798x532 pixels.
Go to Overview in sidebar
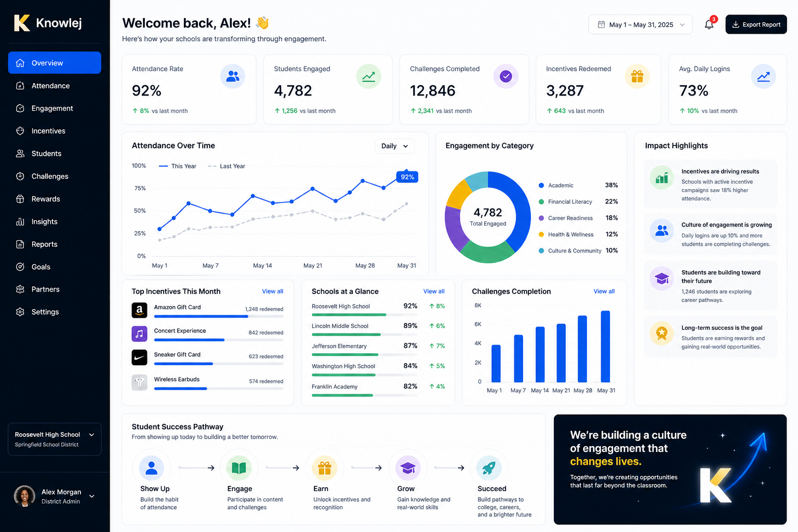(x=55, y=63)
